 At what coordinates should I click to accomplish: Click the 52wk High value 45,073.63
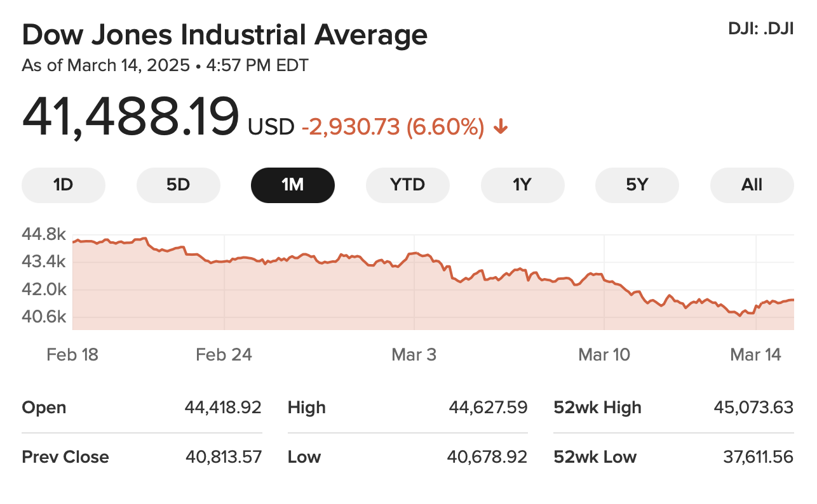753,407
